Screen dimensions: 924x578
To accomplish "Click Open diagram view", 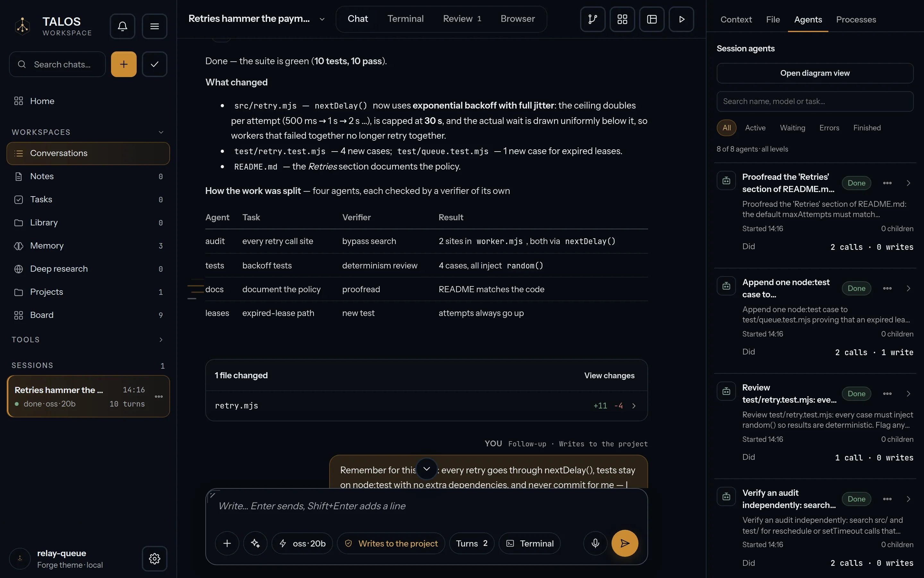I will click(x=815, y=73).
